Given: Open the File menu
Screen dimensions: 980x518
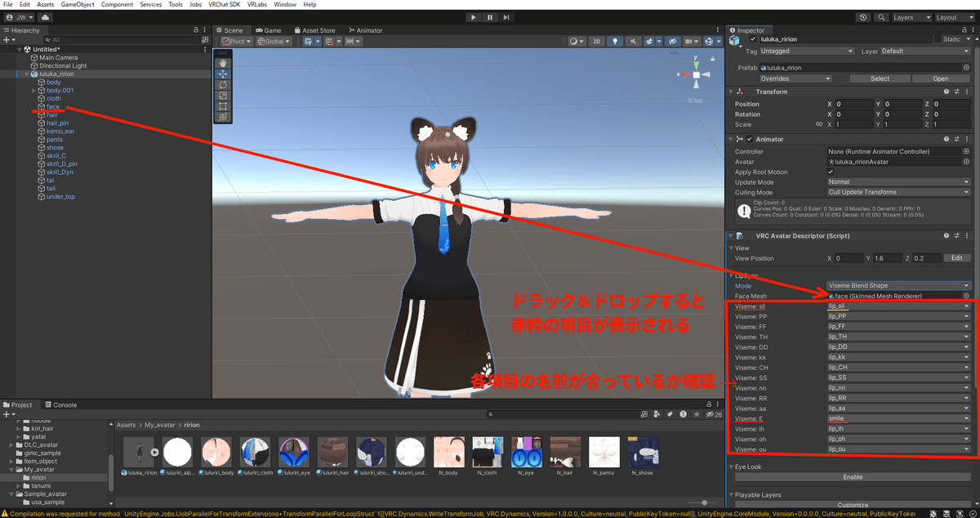Looking at the screenshot, I should click(8, 5).
